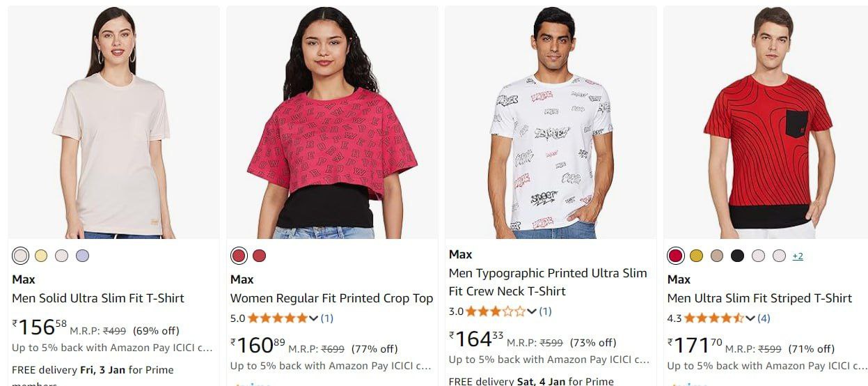The height and width of the screenshot is (386, 868).
Task: Expand the 3.0 rating chevron for Typographic T-Shirt
Action: pos(532,311)
